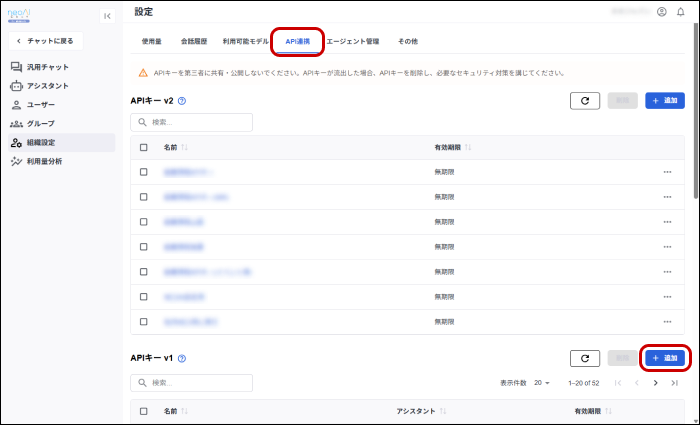Screen dimensions: 700x425
Task: Select 組織設定 in the sidebar
Action: tap(62, 143)
